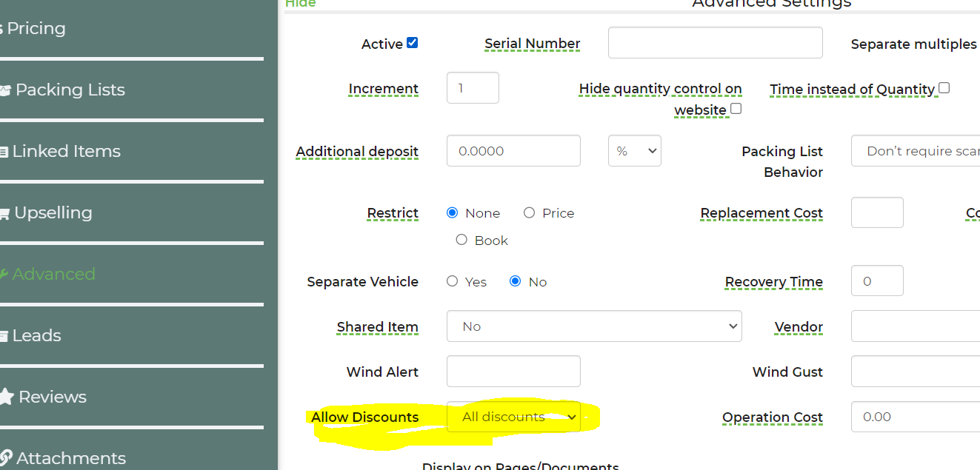
Task: Click the icon beside Leads
Action: click(x=4, y=336)
